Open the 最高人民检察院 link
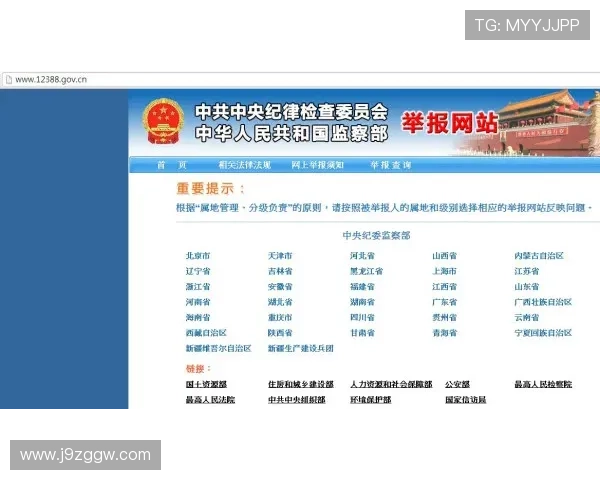Screen dimensions: 600x480 click(543, 384)
